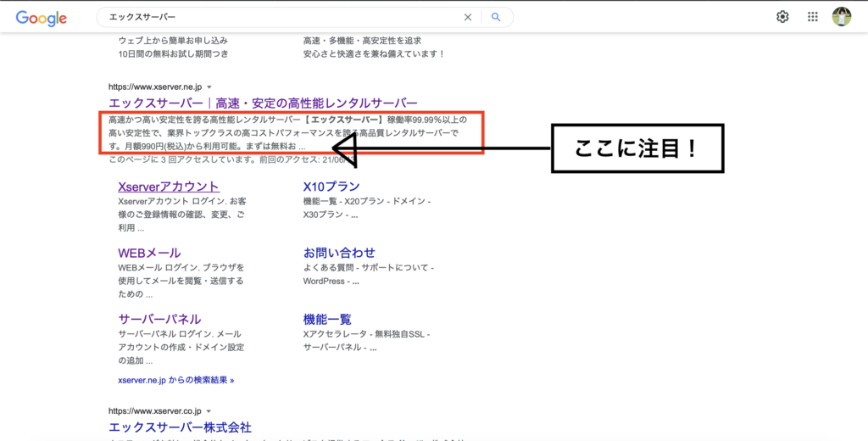Viewport: 868px width, 441px height.
Task: Click the 10日間の無料お試し期間つき text
Action: [x=173, y=54]
